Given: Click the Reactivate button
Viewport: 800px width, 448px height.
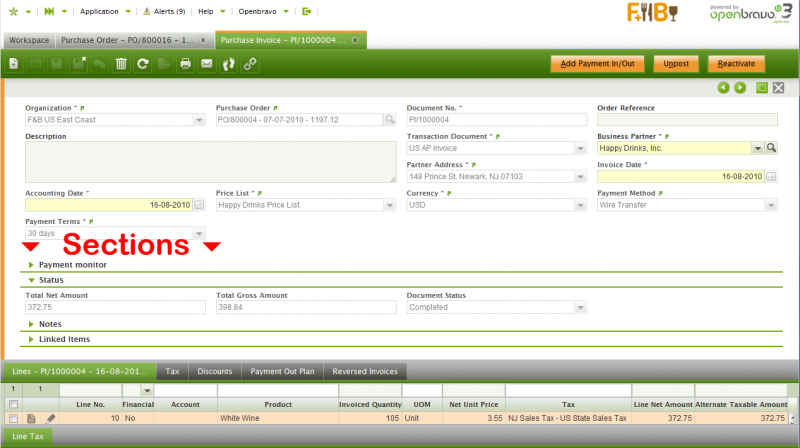Looking at the screenshot, I should click(737, 64).
